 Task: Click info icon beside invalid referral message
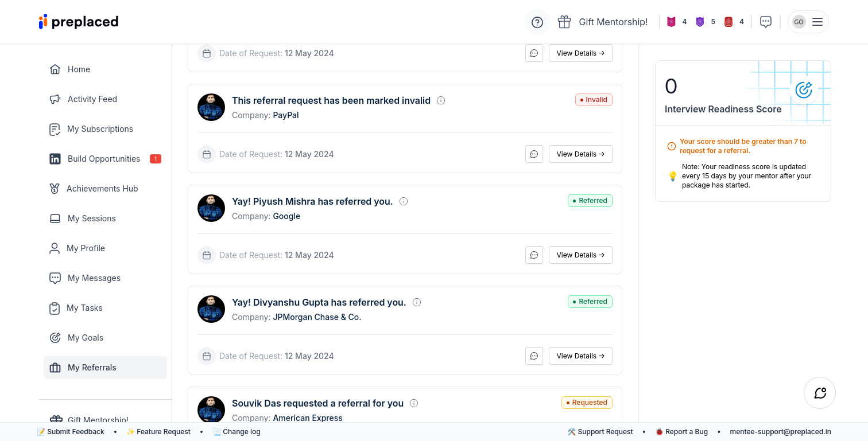[x=441, y=100]
